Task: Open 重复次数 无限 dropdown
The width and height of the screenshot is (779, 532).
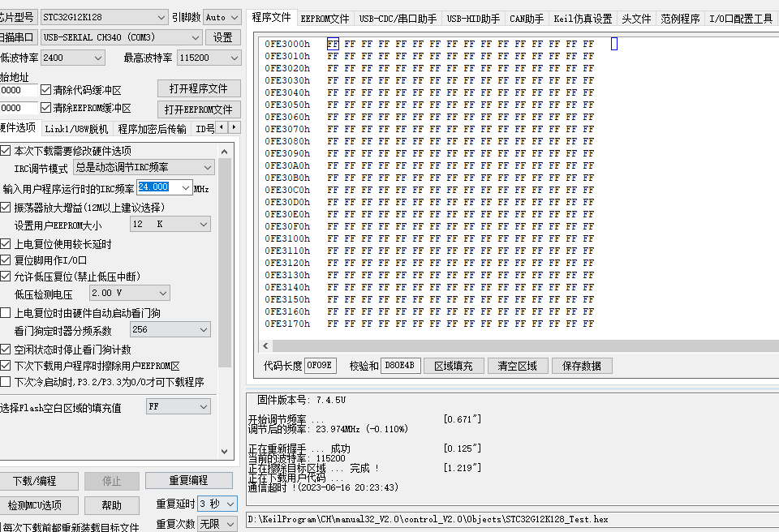Action: (x=217, y=524)
